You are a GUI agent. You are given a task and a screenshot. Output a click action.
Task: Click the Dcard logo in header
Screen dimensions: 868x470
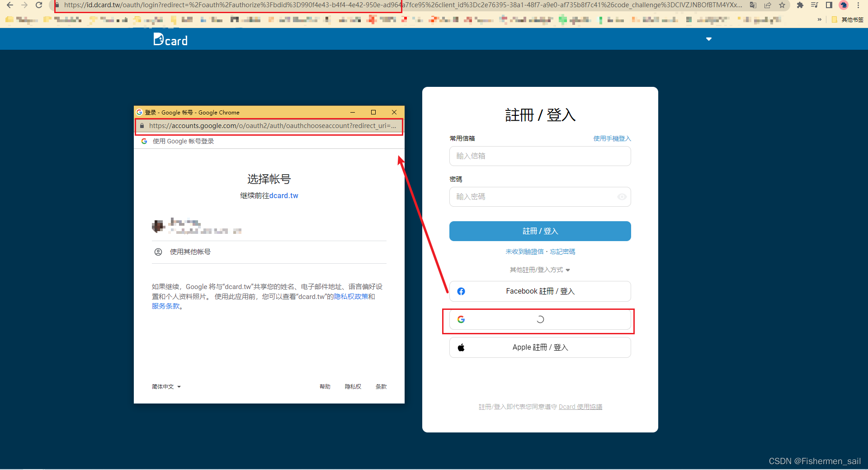[170, 40]
